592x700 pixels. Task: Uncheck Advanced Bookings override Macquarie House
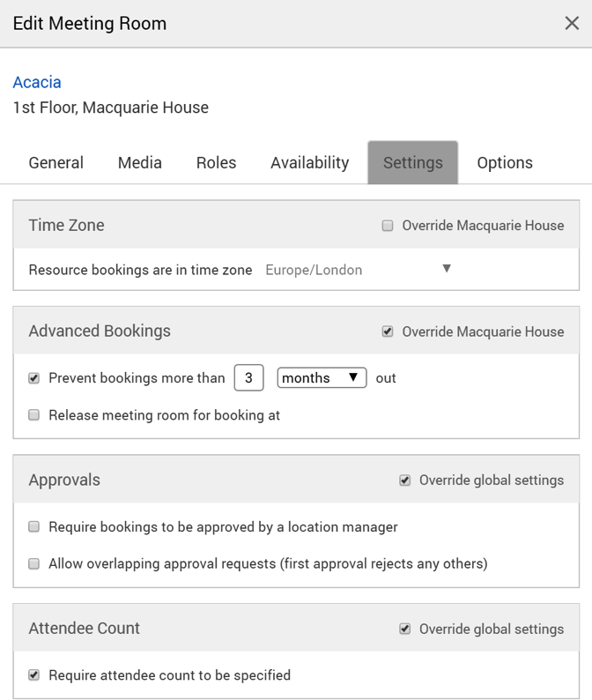[388, 331]
